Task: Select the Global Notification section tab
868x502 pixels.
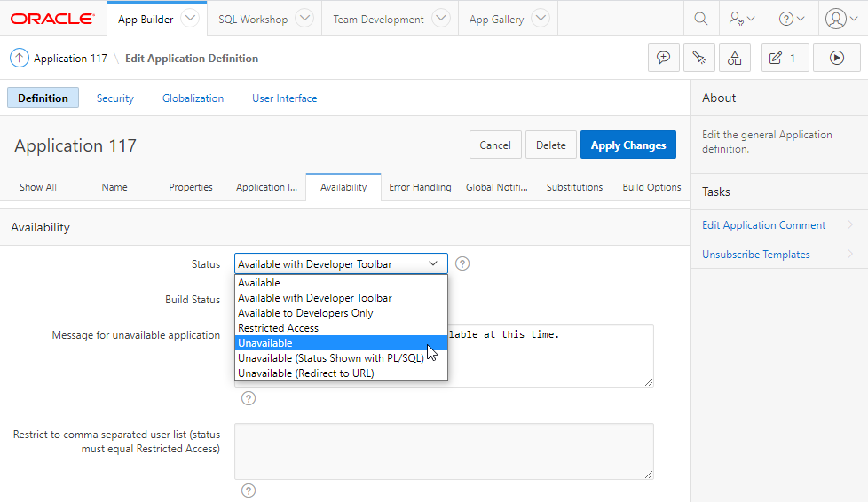Action: tap(496, 187)
